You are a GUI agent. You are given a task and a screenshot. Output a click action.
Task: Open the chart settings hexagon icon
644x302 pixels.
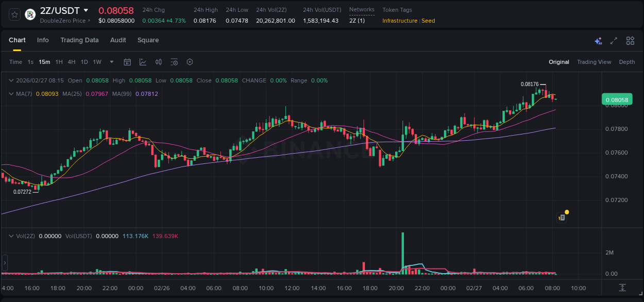click(190, 62)
